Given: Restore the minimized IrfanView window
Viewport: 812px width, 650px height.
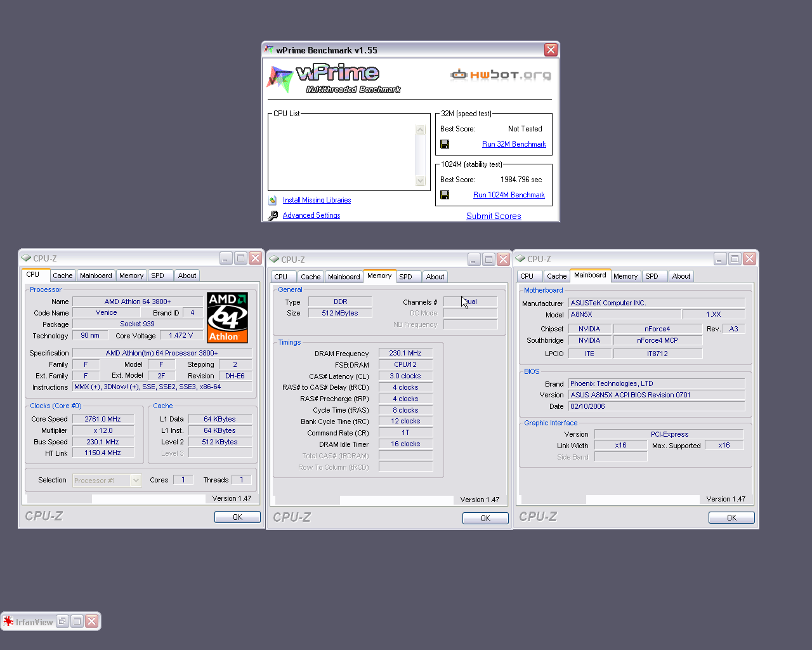Looking at the screenshot, I should tap(62, 621).
